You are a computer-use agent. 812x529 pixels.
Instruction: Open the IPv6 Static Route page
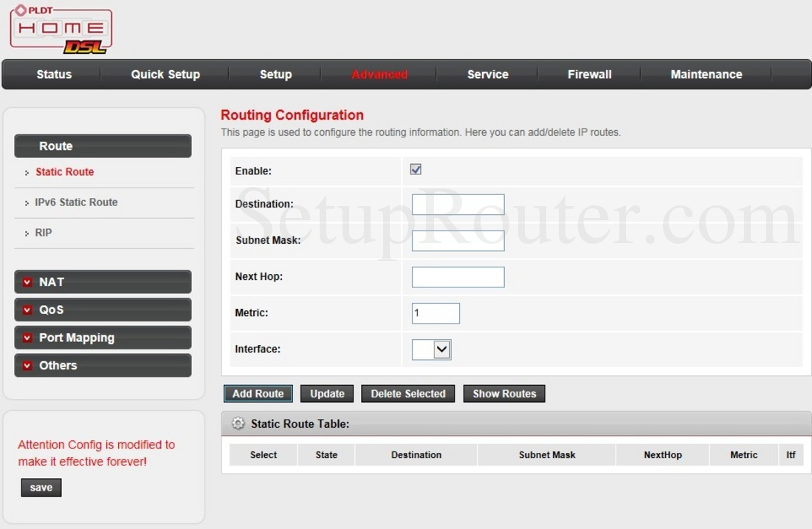click(76, 202)
